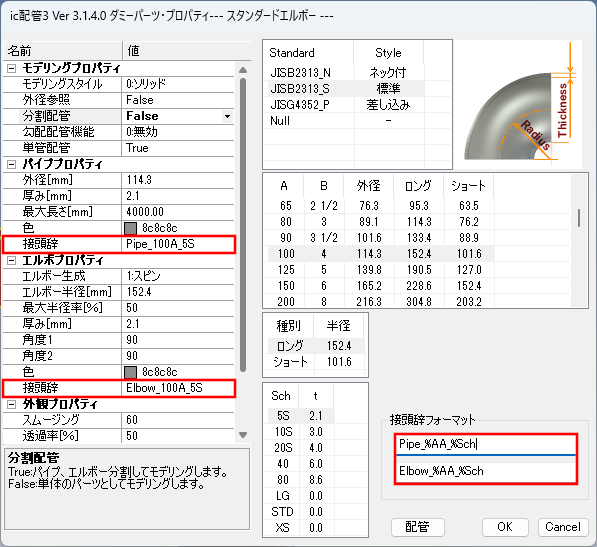
Task: Collapse the モデリングプロパティ section
Action: tap(12, 69)
